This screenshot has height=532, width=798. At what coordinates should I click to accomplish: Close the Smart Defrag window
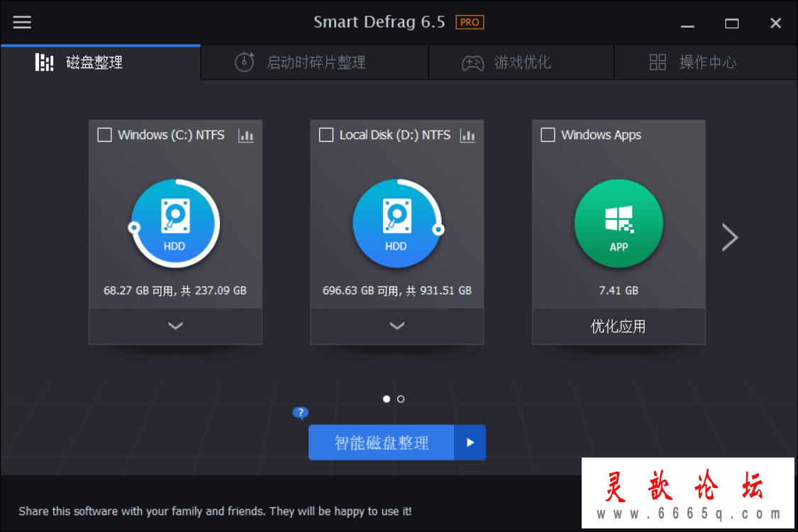(x=775, y=23)
